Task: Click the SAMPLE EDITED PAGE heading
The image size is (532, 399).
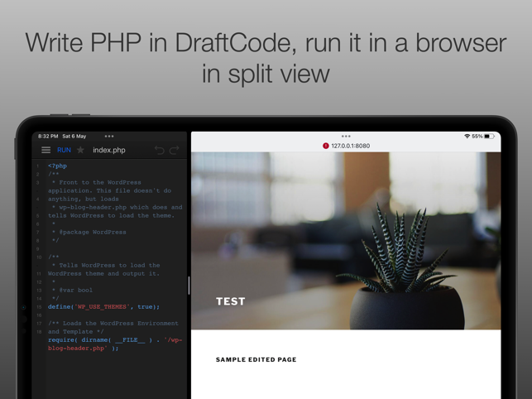Action: 256,359
